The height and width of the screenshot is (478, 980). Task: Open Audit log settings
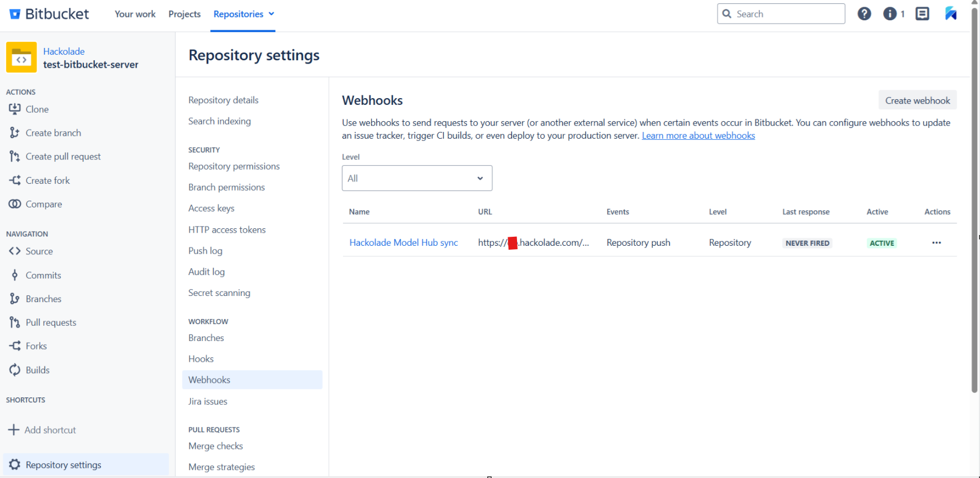coord(206,272)
